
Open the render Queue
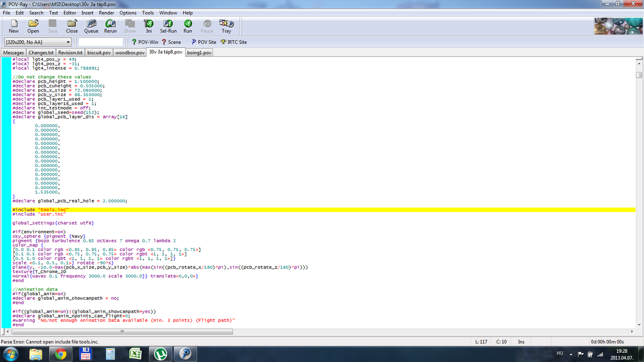pos(91,26)
